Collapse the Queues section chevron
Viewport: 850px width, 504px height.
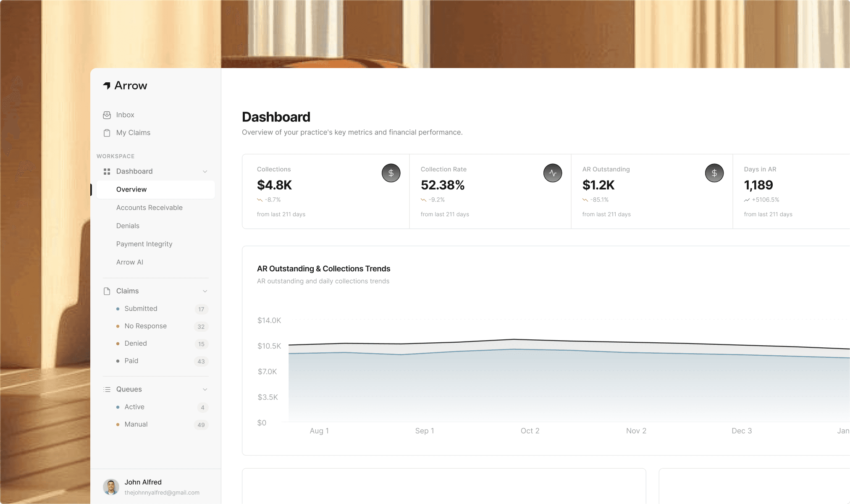click(x=205, y=389)
